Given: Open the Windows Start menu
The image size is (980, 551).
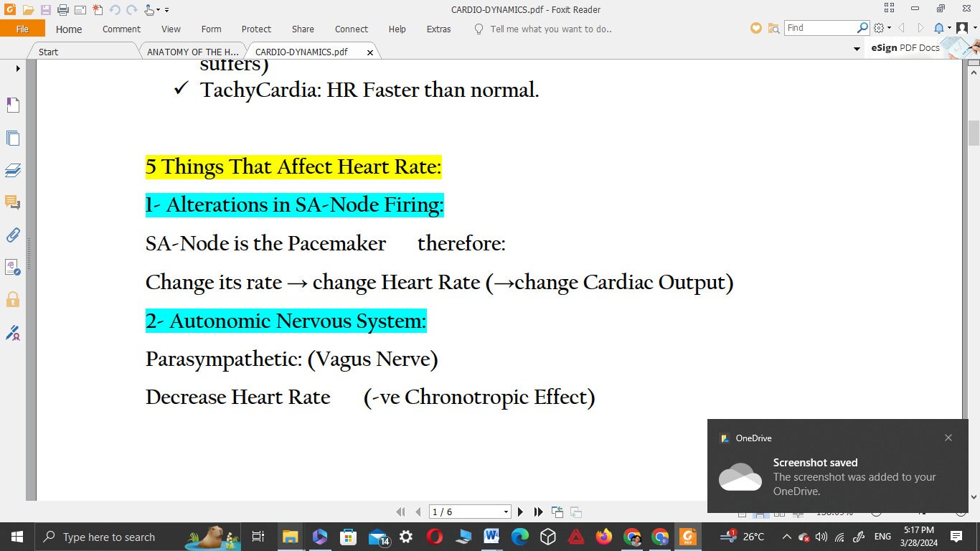Looking at the screenshot, I should pyautogui.click(x=17, y=537).
